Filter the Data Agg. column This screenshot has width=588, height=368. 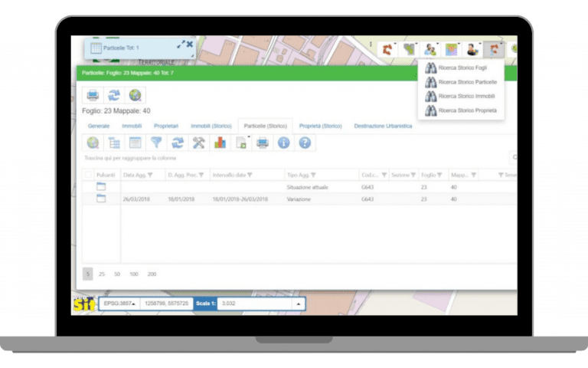150,175
